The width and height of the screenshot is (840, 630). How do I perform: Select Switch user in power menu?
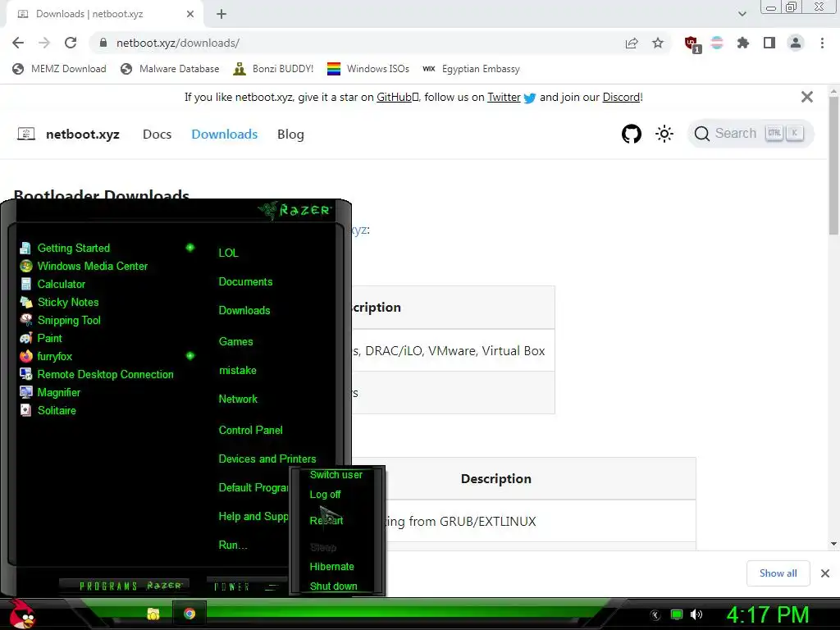point(336,475)
